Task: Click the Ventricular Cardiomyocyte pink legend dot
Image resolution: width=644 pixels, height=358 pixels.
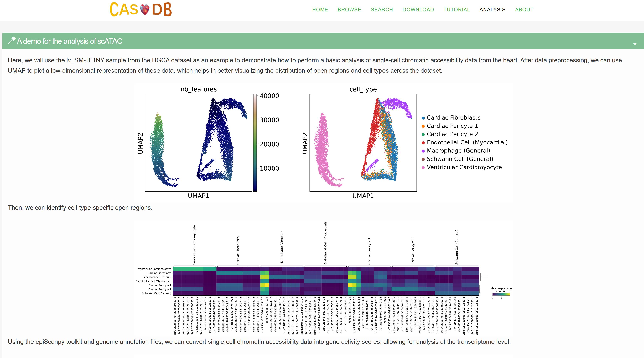Action: [x=423, y=167]
